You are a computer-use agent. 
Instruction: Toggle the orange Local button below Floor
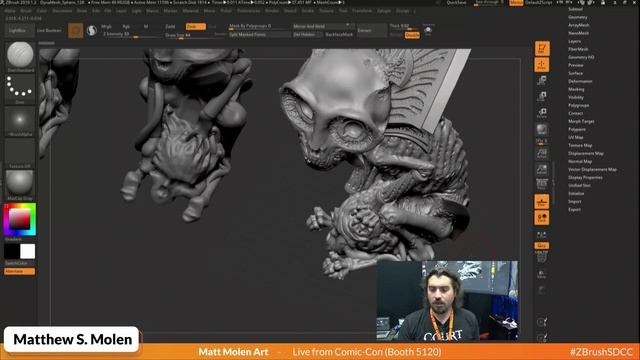click(542, 218)
